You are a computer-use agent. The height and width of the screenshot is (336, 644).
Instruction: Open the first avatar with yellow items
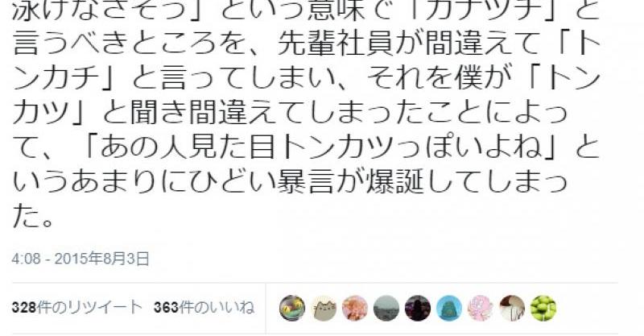292,308
